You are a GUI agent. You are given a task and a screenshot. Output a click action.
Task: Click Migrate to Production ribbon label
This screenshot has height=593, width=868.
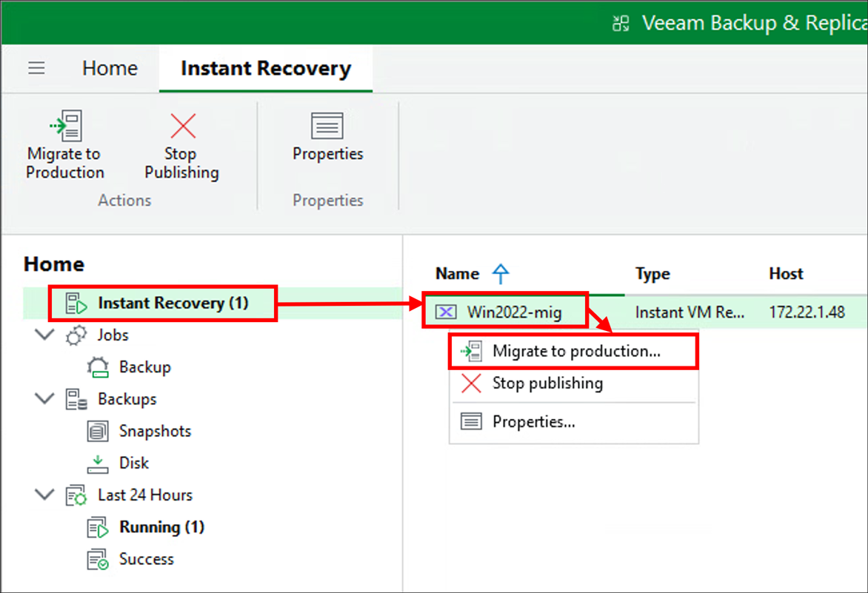point(64,163)
